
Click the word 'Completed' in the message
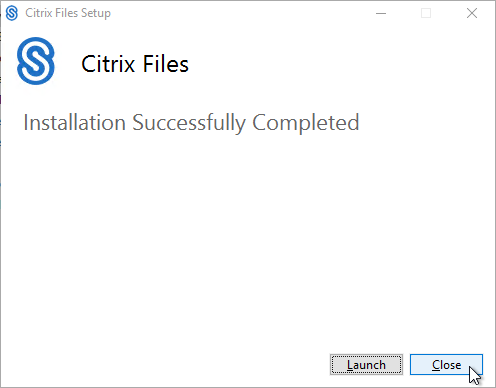tap(306, 123)
